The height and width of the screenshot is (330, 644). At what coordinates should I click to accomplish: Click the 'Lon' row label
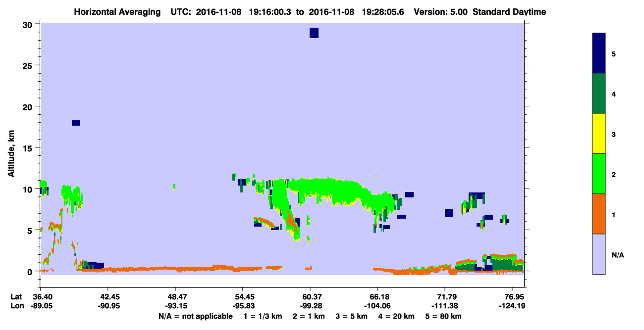click(16, 306)
